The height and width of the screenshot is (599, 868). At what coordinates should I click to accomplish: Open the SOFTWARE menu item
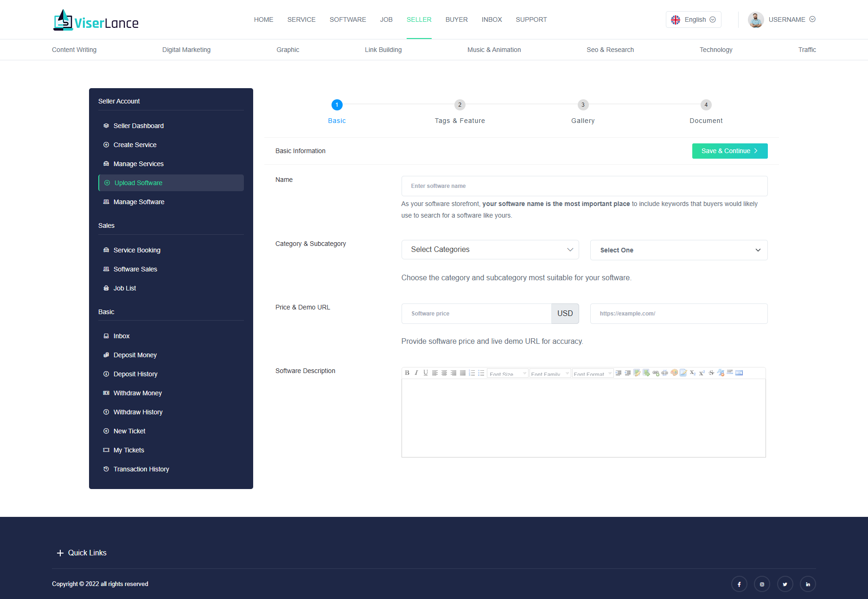click(348, 19)
